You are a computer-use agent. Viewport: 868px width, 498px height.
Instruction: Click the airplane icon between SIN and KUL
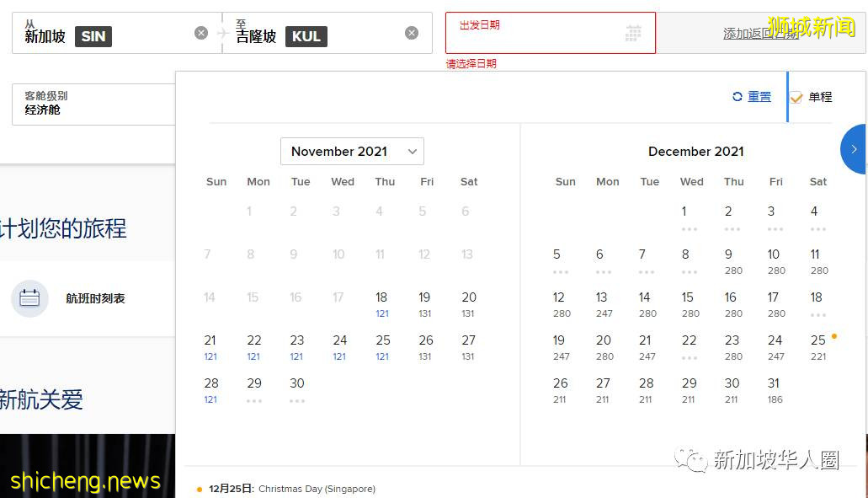click(222, 33)
